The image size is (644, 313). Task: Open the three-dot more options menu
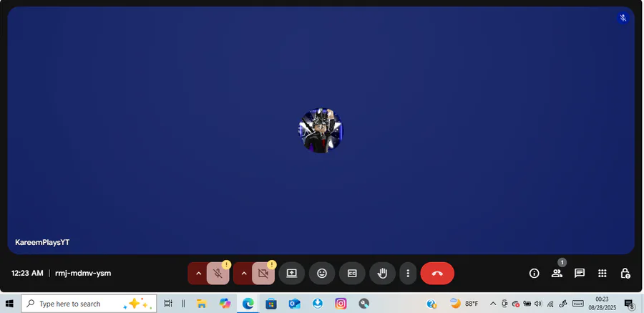[408, 274]
